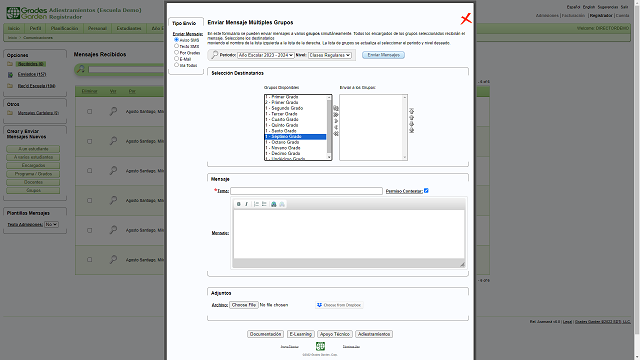Click the Enviar Mensajes button

[383, 55]
